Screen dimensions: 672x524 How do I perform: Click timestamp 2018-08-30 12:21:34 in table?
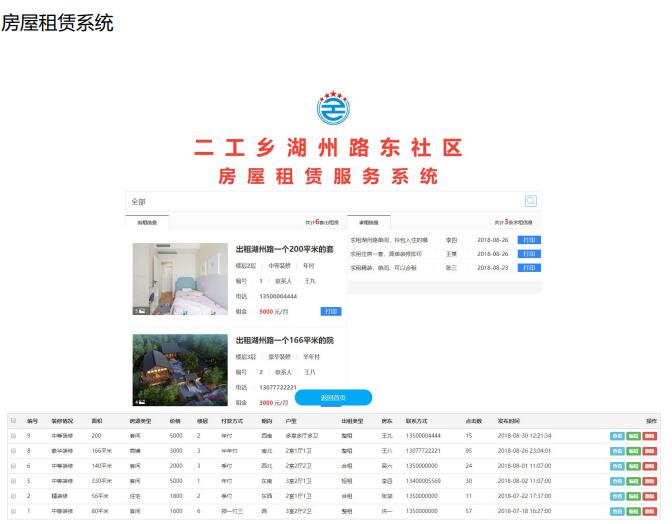tap(524, 436)
